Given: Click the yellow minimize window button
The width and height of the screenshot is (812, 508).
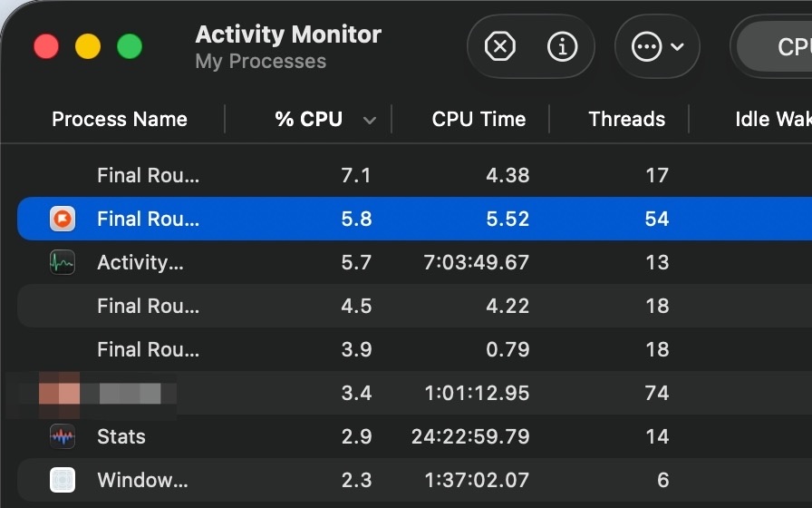Looking at the screenshot, I should click(x=88, y=46).
